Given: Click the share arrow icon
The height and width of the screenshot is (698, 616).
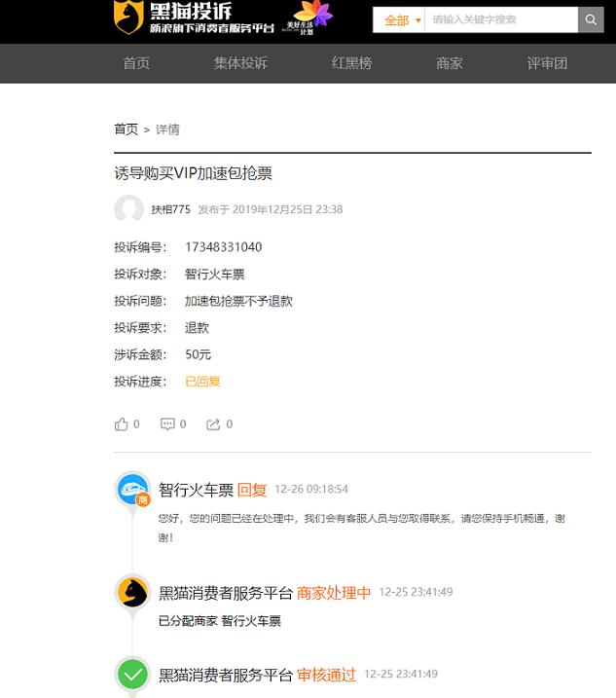Looking at the screenshot, I should pyautogui.click(x=213, y=424).
